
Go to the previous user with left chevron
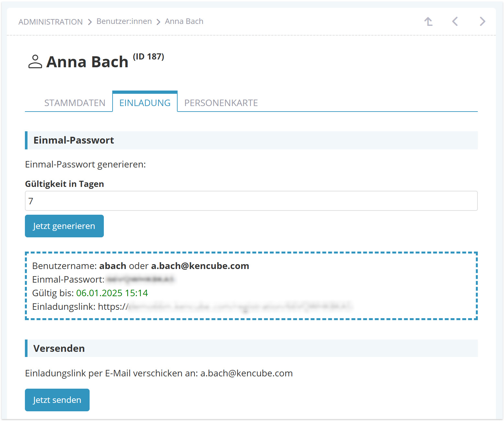pos(455,21)
